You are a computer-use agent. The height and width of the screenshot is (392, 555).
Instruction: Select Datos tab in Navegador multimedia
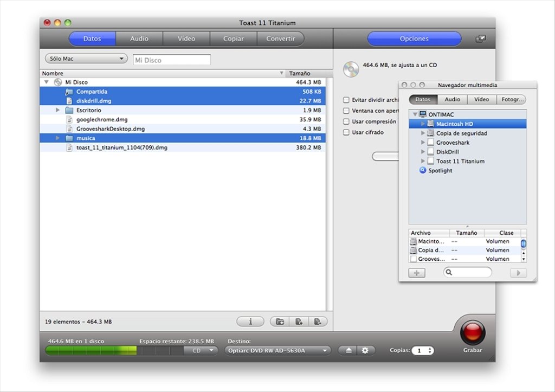[423, 100]
